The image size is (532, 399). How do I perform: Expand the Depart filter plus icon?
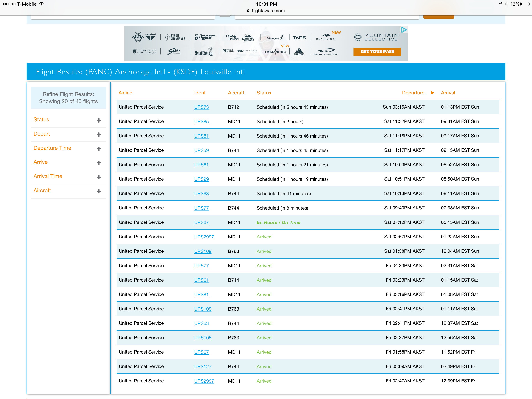99,134
